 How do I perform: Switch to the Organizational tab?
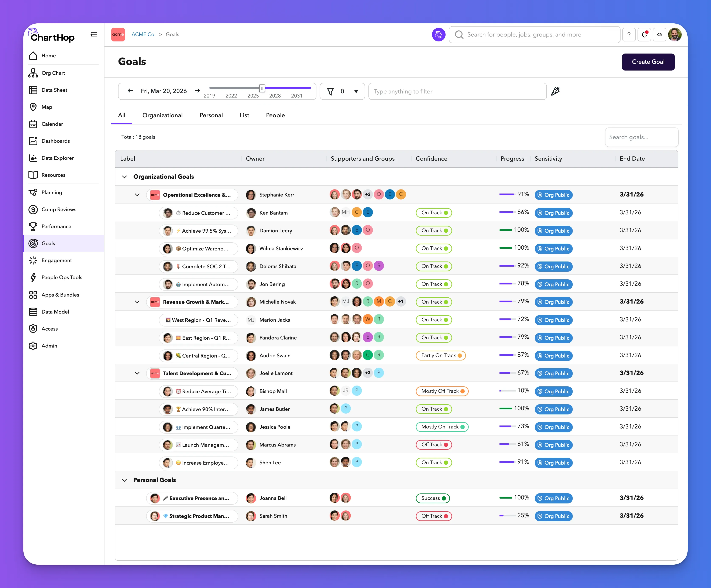point(162,115)
